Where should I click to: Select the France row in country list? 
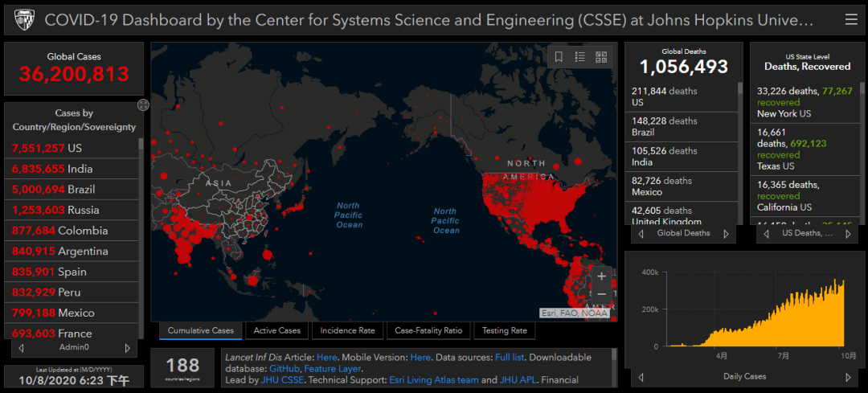point(72,332)
